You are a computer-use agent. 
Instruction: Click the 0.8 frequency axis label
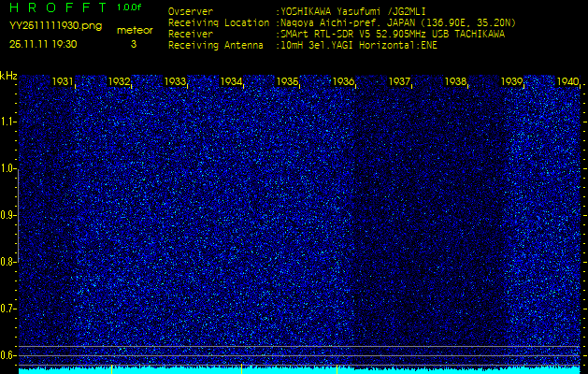(x=7, y=262)
